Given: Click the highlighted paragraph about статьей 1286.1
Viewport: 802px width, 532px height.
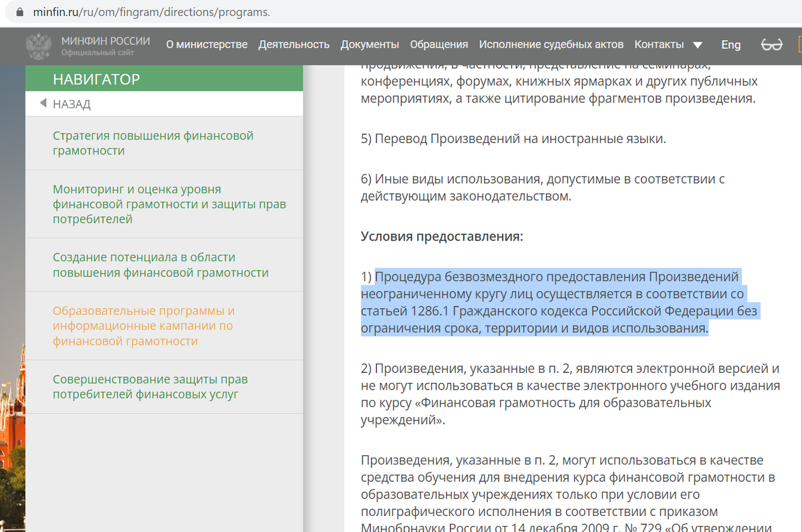Looking at the screenshot, I should pos(560,303).
